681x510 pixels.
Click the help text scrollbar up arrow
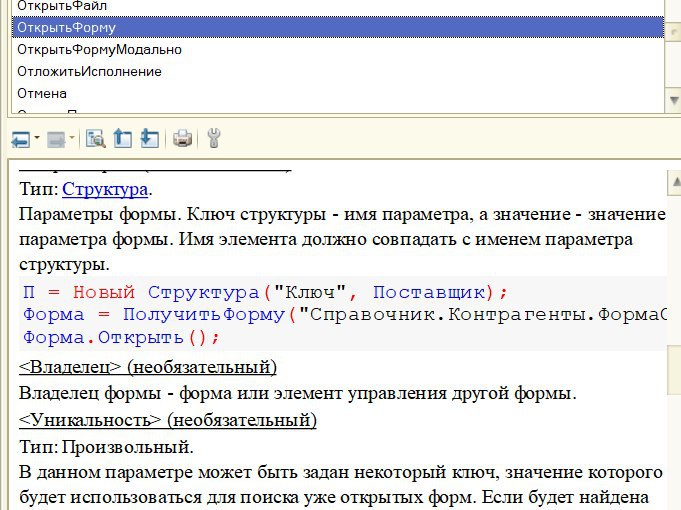click(674, 183)
